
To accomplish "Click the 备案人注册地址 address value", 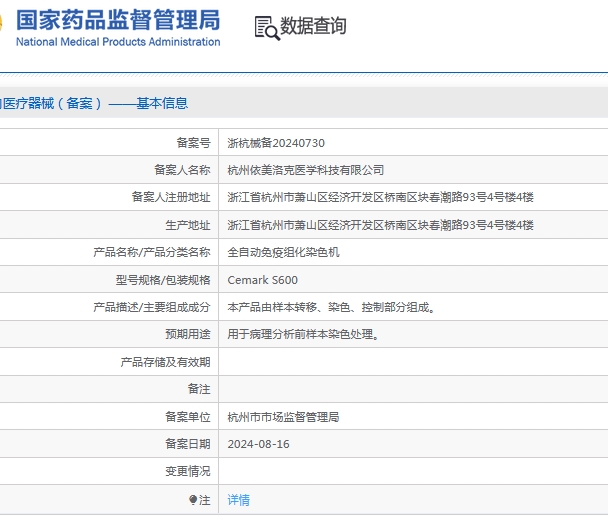I will coord(380,197).
